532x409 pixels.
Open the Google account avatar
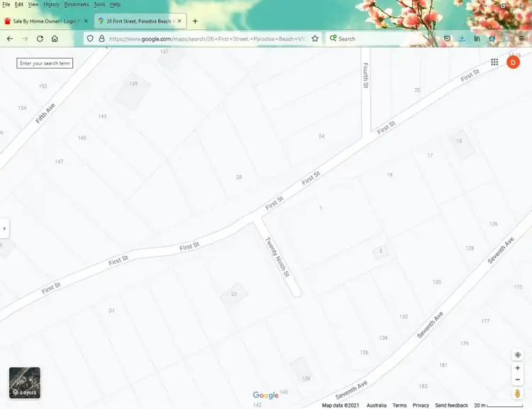513,62
